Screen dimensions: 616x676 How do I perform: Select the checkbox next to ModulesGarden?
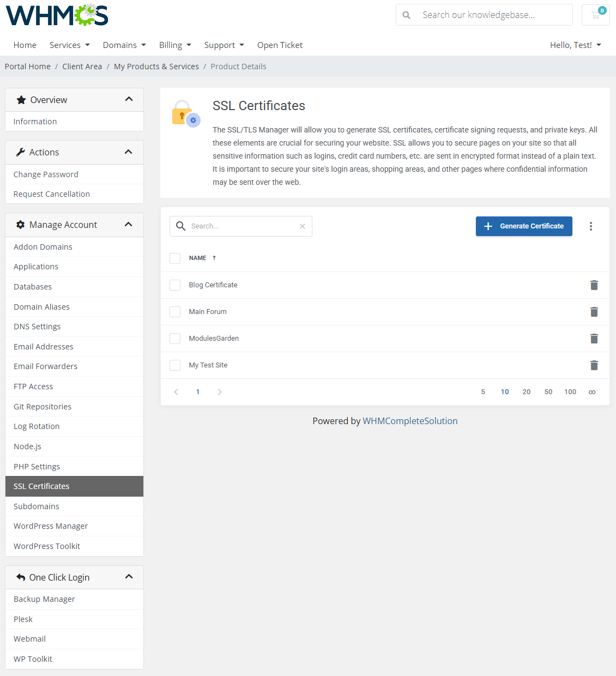click(x=175, y=338)
